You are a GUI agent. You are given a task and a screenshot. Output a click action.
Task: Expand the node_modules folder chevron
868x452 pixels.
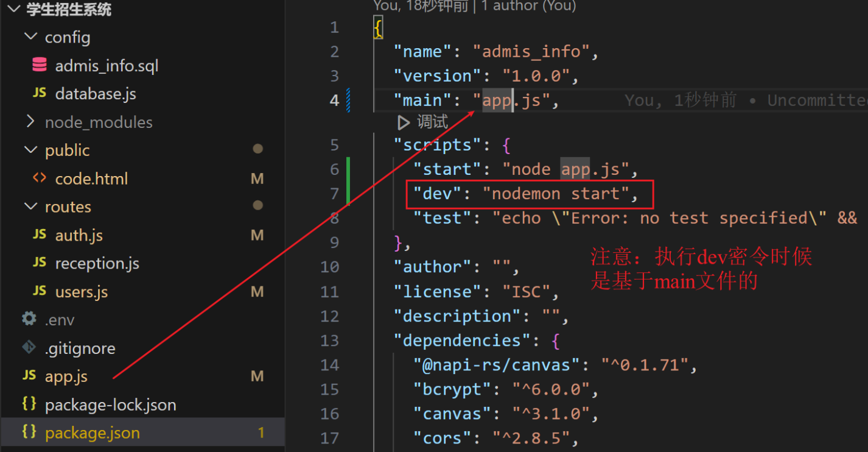30,122
